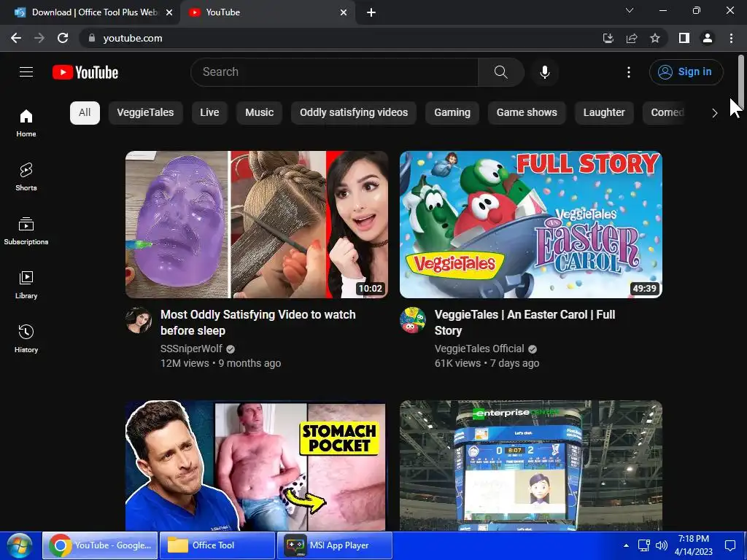
Task: Open VeggieTales Official channel name link
Action: [479, 349]
